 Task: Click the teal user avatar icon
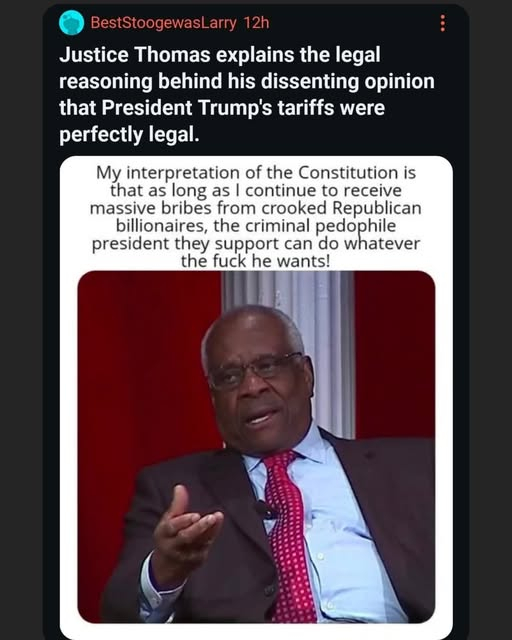[x=71, y=23]
